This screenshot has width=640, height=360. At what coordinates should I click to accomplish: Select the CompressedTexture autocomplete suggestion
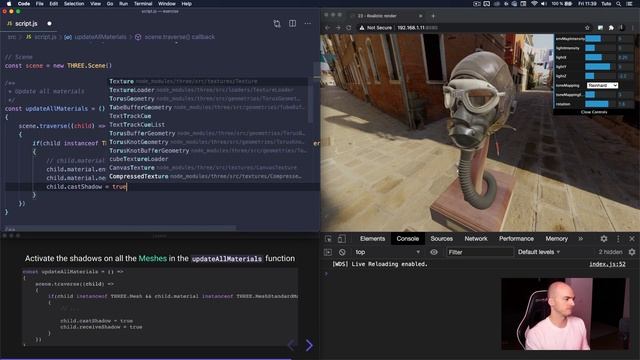click(x=208, y=176)
